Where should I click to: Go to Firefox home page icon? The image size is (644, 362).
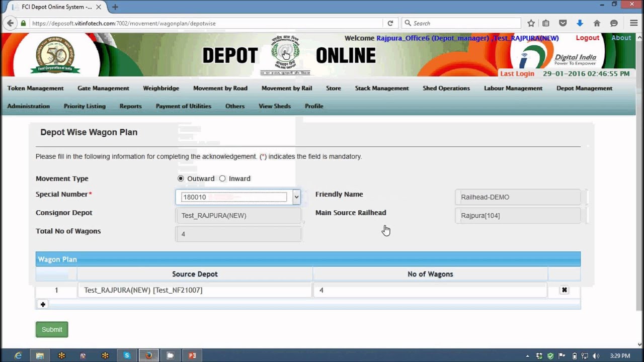(597, 23)
